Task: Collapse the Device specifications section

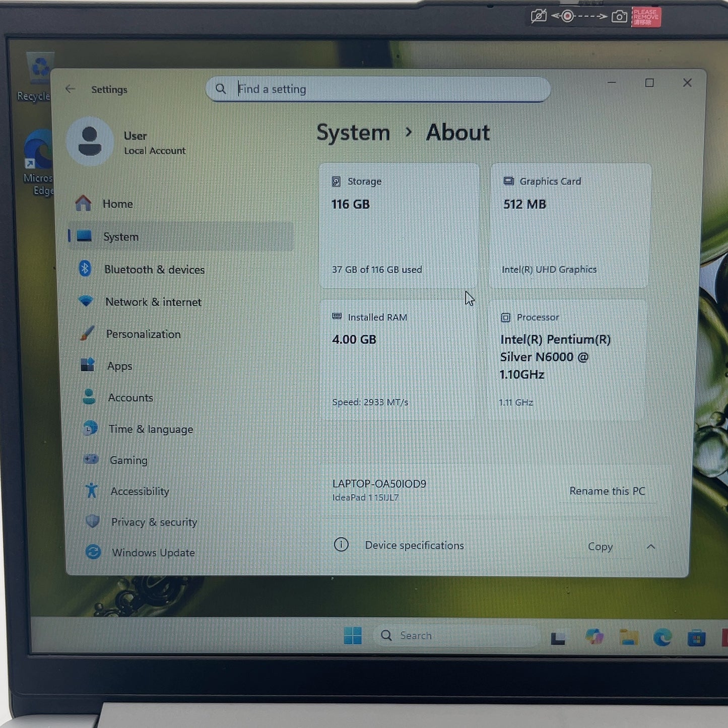Action: click(651, 547)
